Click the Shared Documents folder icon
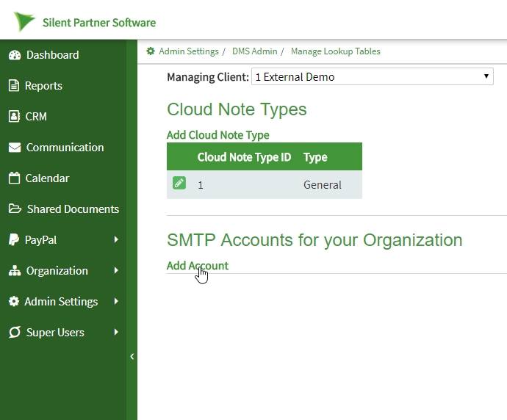Screen dimensions: 507x420 (15, 209)
